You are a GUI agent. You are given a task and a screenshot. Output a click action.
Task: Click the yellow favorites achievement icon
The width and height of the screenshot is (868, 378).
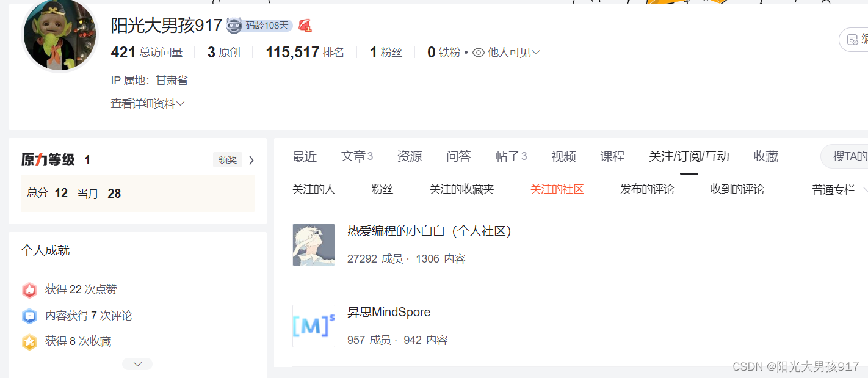pyautogui.click(x=29, y=341)
